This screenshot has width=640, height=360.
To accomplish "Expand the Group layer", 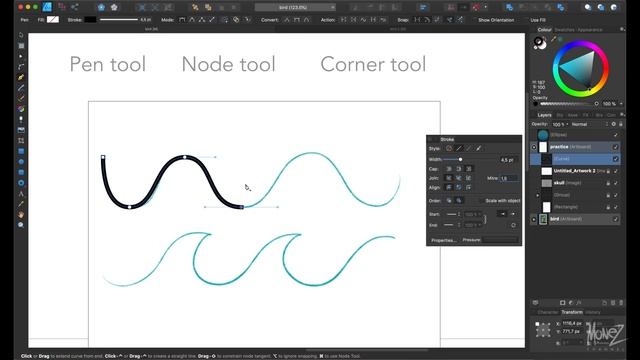I will coord(538,195).
